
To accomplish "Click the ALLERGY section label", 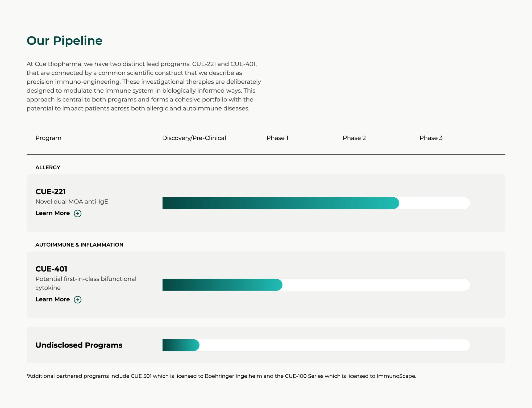I will click(48, 167).
